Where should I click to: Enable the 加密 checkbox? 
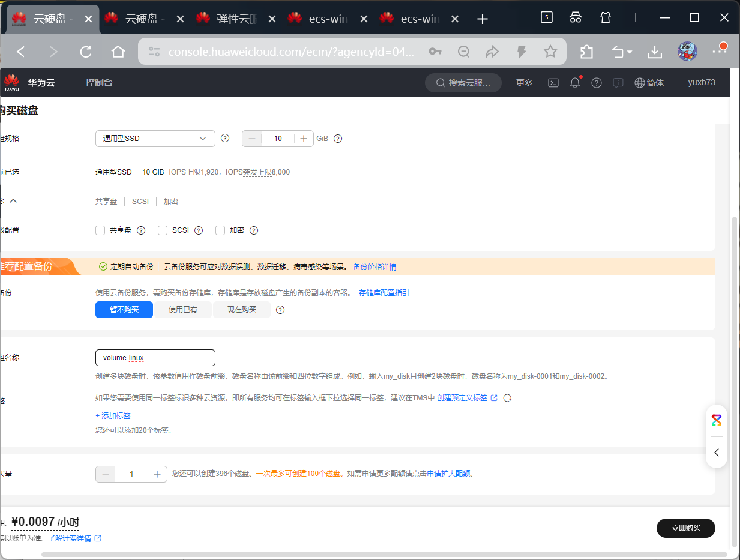click(220, 230)
